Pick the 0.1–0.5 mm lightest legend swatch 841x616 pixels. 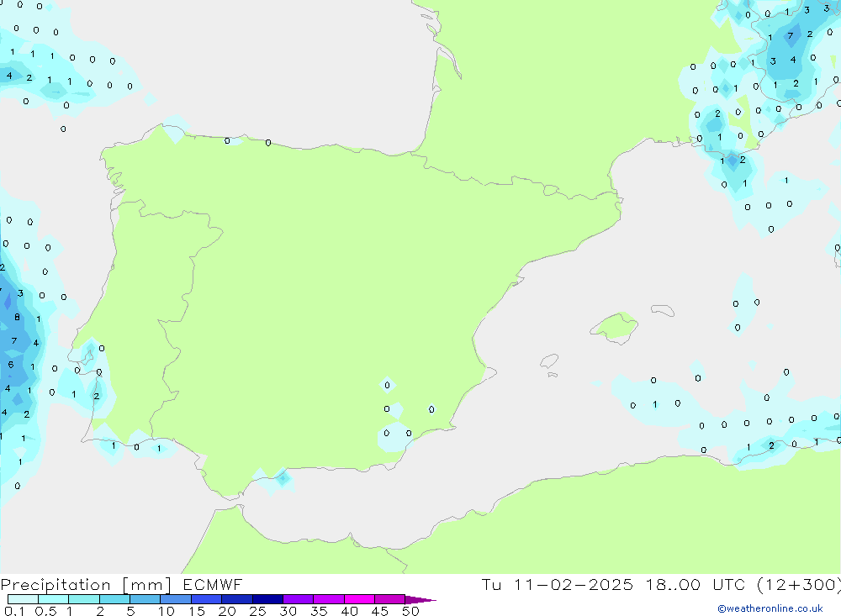tap(23, 600)
